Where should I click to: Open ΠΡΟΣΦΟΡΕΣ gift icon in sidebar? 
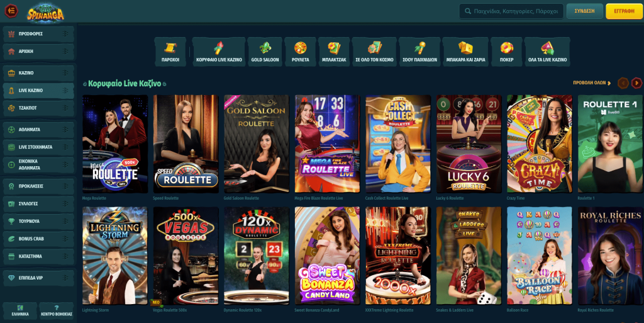click(11, 34)
